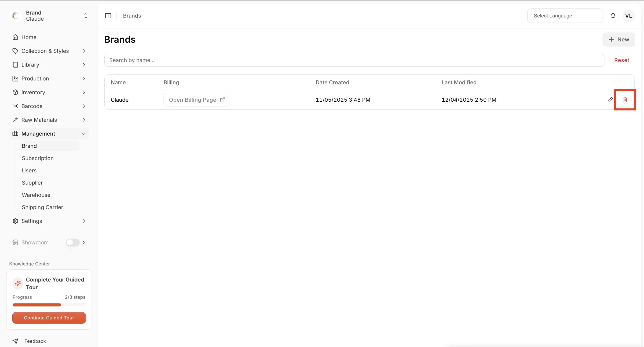Open Users under Management

[29, 171]
